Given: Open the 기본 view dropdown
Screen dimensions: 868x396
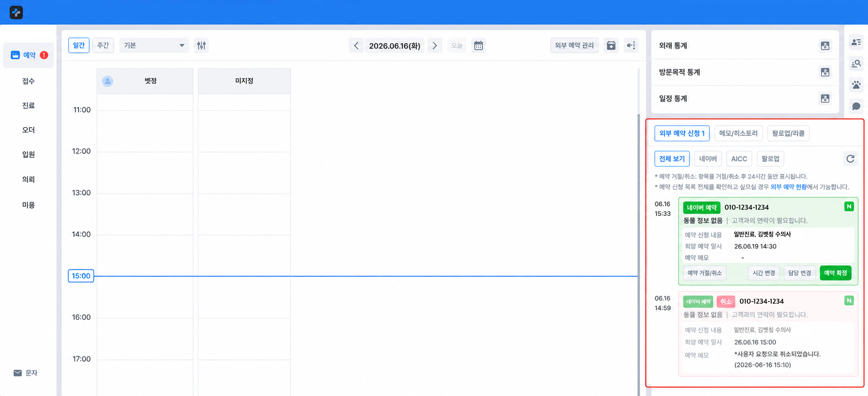Looking at the screenshot, I should coord(154,45).
